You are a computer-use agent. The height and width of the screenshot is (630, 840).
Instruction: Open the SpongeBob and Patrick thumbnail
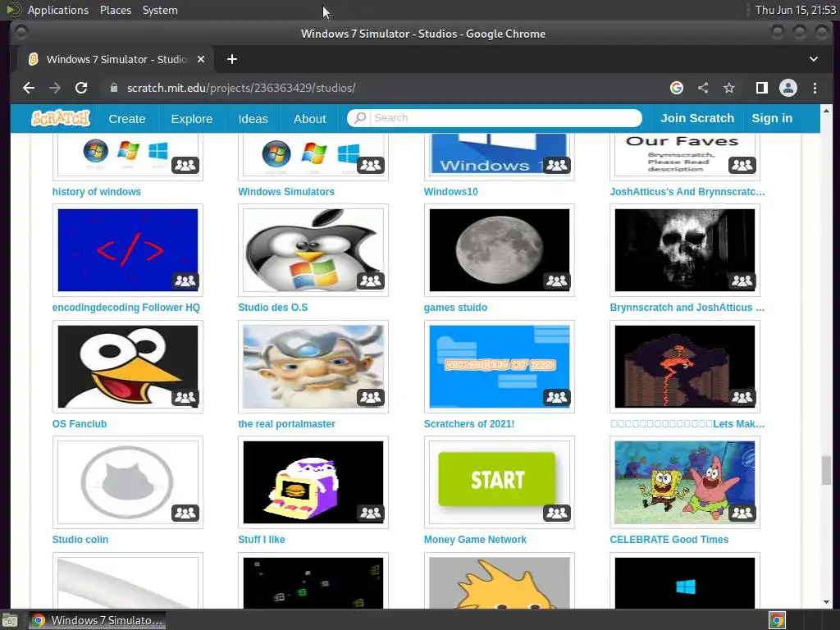(685, 482)
